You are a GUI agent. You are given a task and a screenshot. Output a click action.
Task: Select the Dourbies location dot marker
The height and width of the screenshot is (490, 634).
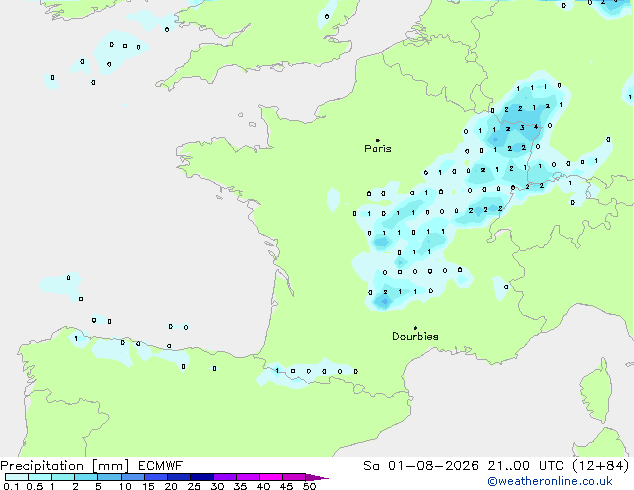[415, 328]
